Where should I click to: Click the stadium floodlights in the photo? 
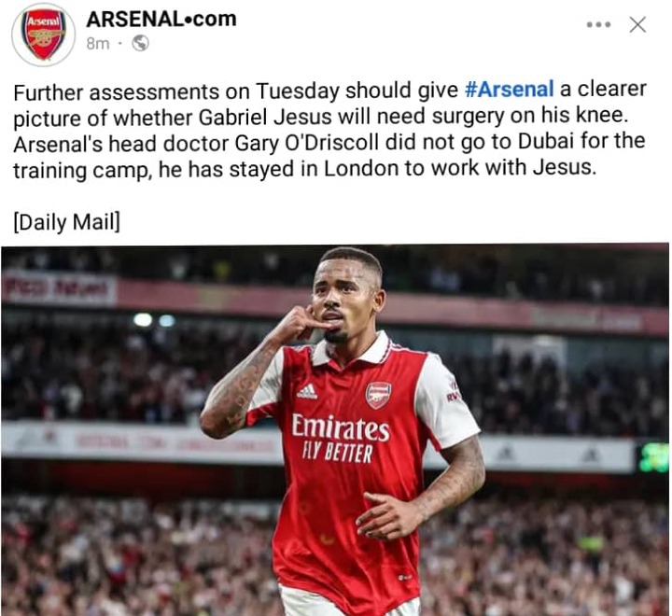tap(154, 320)
